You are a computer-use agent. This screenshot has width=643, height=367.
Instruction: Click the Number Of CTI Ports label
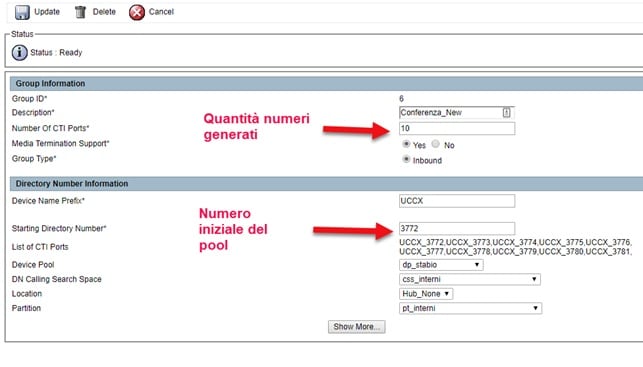[50, 128]
